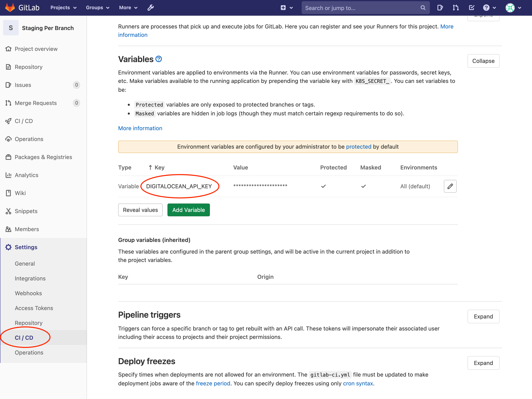The width and height of the screenshot is (532, 399).
Task: Click the Masked checkmark for DIGITALOCEAN_API_KEY
Action: pos(363,186)
